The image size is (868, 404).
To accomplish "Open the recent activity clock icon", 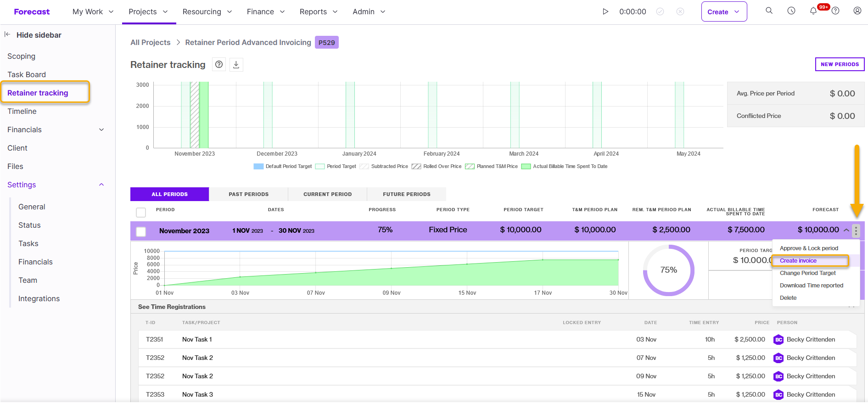I will click(791, 11).
